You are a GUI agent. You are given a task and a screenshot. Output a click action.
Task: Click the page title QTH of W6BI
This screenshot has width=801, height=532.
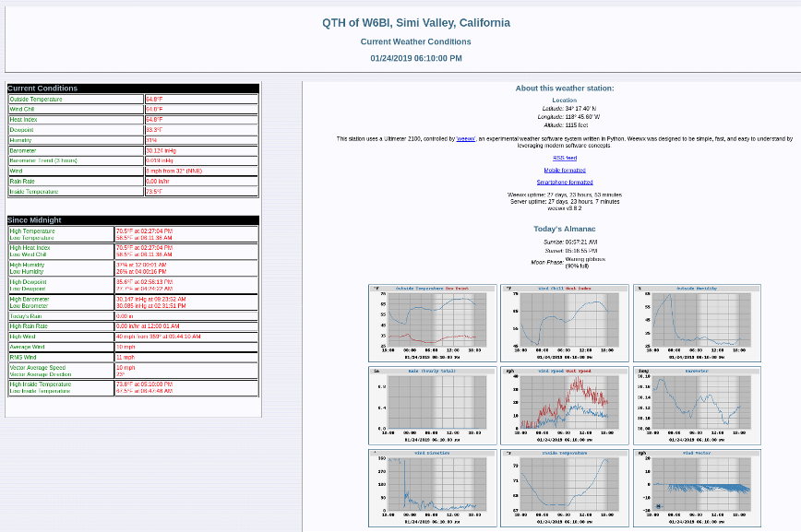click(416, 23)
